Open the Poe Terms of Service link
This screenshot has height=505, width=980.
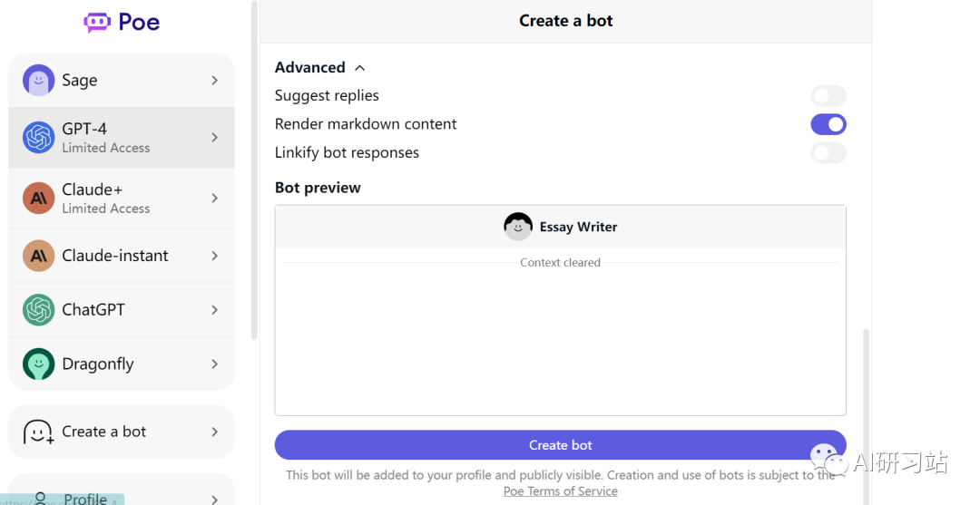pos(561,491)
